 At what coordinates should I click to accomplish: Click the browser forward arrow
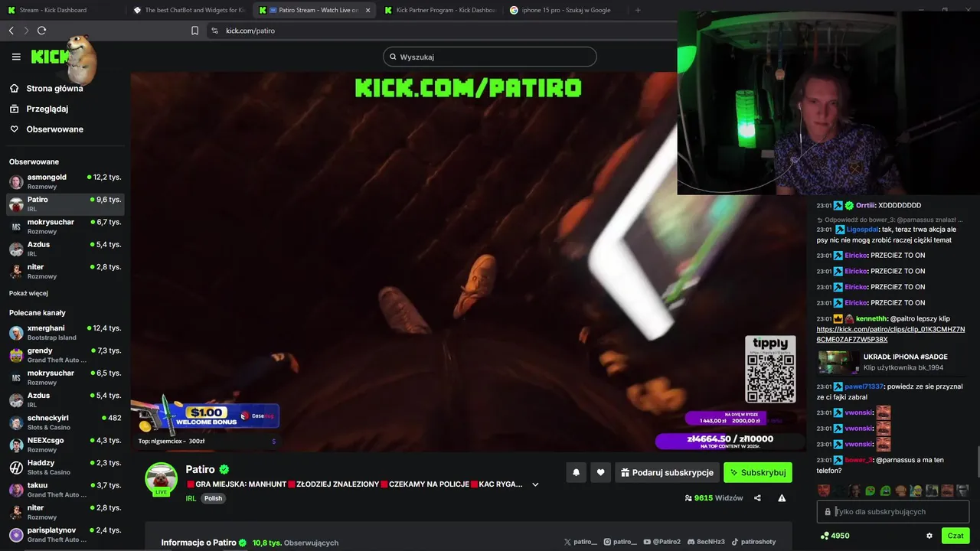tap(26, 31)
